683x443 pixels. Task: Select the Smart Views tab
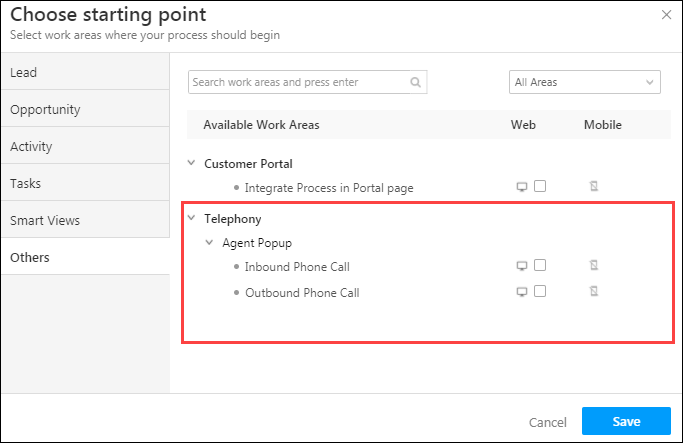click(85, 220)
